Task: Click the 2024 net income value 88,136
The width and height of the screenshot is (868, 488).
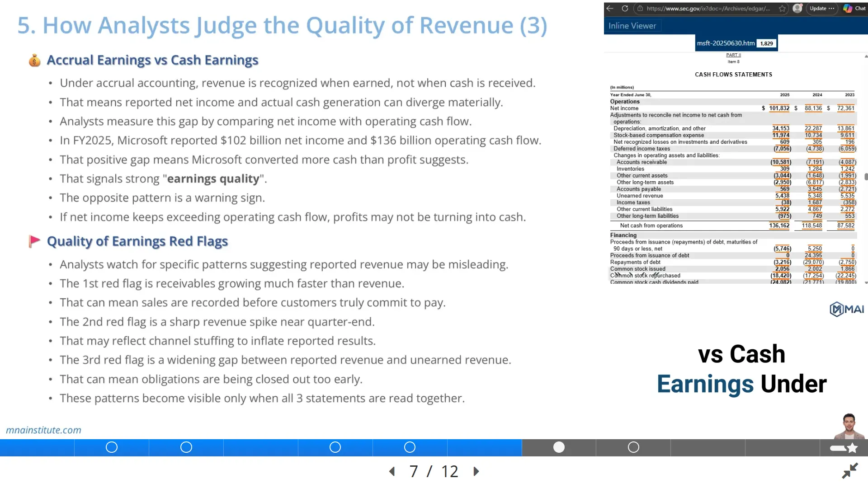Action: tap(813, 108)
